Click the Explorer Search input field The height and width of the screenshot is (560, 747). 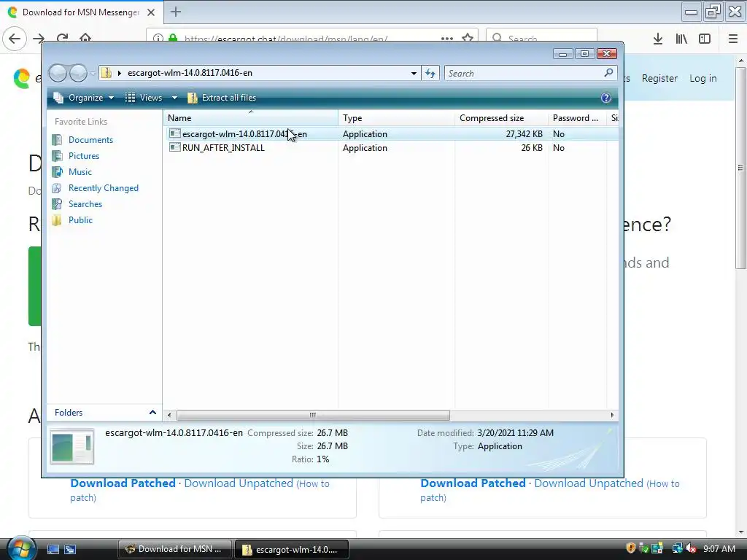(524, 74)
